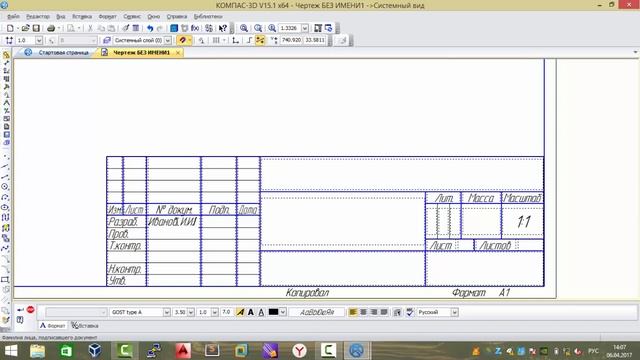The image size is (640, 360).
Task: Click the grid icon in the current-state toolbar
Action: pyautogui.click(x=216, y=40)
